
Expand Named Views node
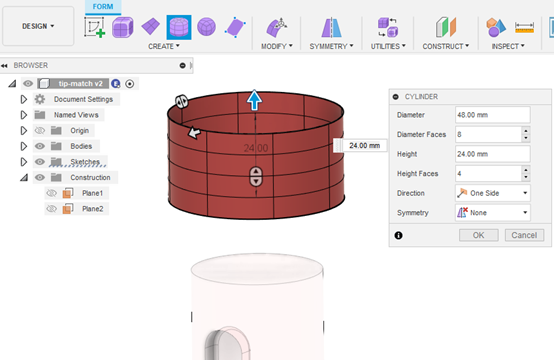[24, 115]
